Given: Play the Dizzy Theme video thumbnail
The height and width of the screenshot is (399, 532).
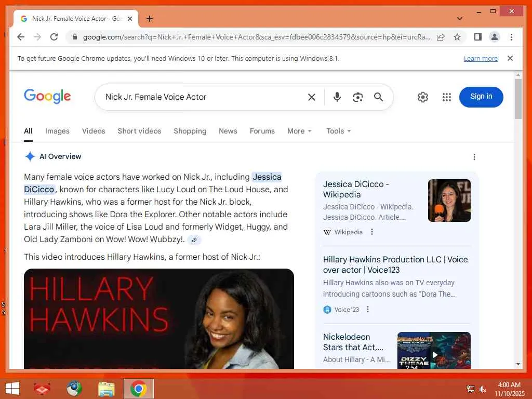Looking at the screenshot, I should 434,350.
